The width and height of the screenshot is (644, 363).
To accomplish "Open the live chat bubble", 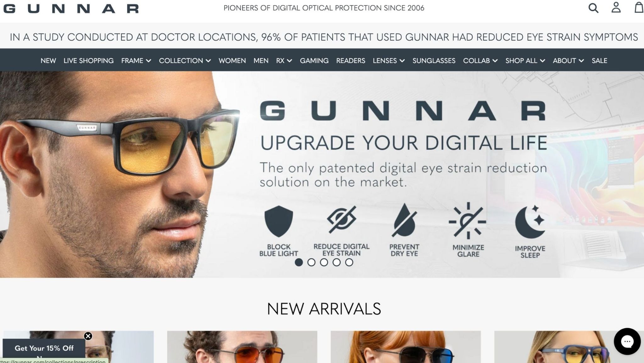I will [627, 341].
